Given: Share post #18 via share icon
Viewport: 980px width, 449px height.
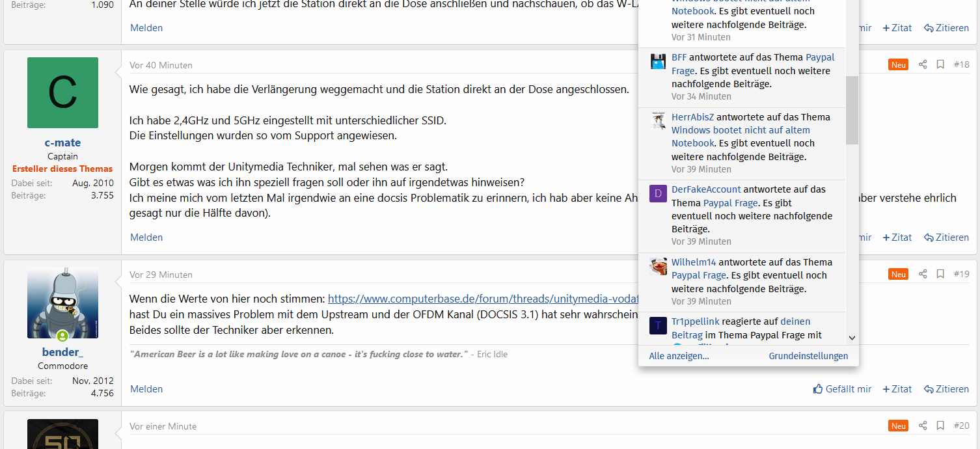Looking at the screenshot, I should coord(923,64).
